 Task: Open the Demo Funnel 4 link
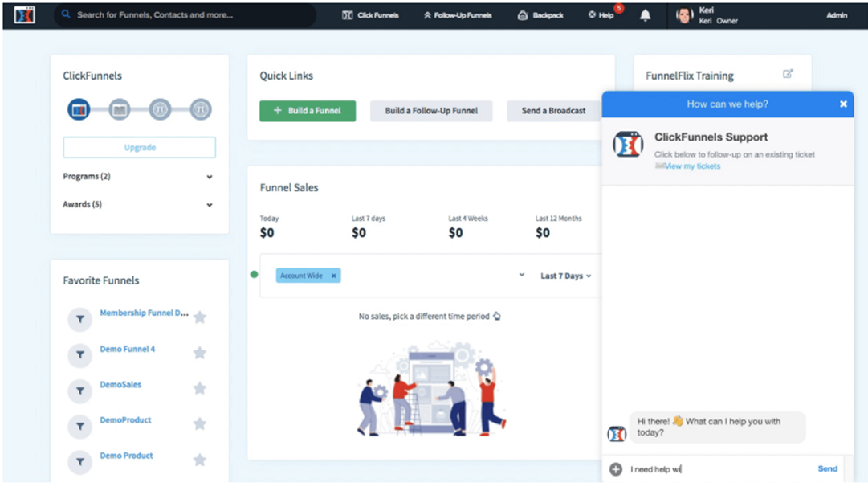click(x=128, y=349)
